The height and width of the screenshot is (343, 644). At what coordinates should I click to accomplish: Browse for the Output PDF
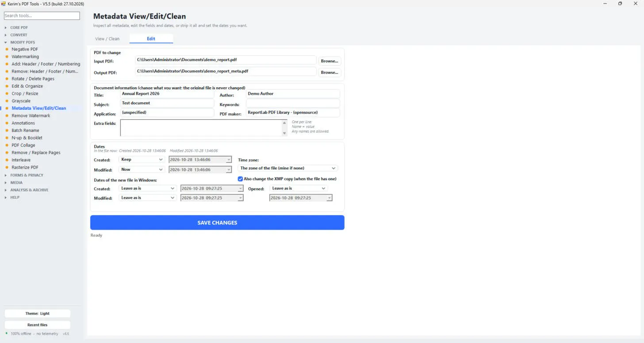tap(330, 72)
